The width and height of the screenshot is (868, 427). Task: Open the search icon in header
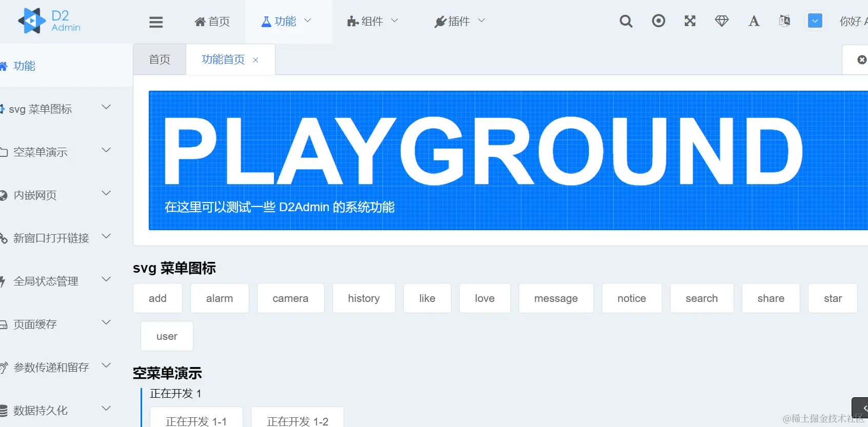pyautogui.click(x=626, y=21)
